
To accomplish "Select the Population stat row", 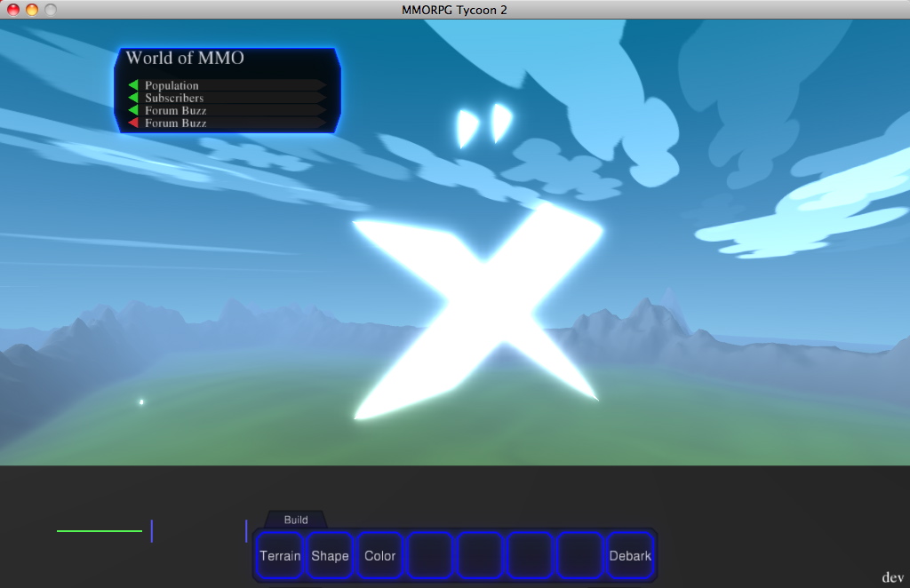I will [227, 85].
